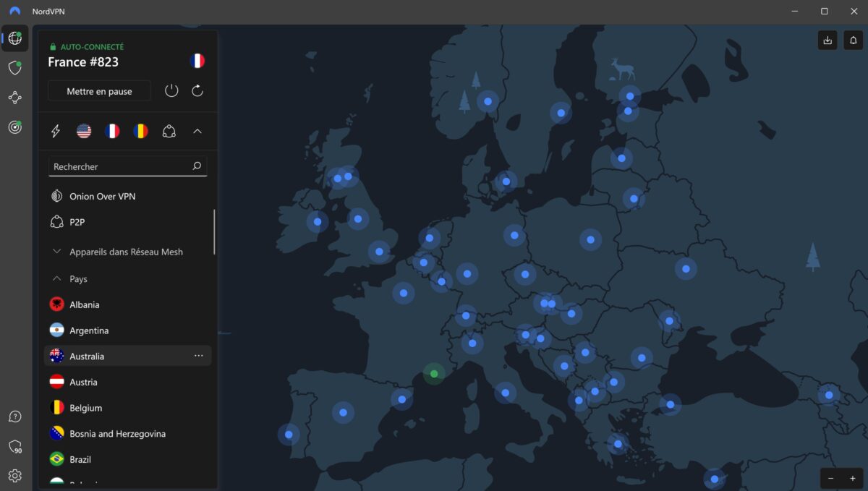Open settings gear in sidebar
The image size is (868, 491).
[x=15, y=476]
